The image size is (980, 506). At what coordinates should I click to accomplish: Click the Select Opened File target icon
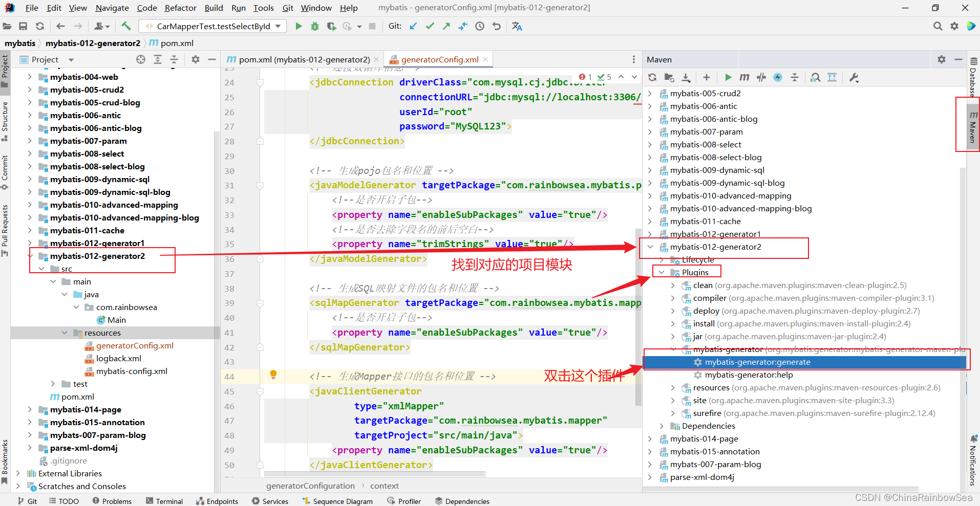click(141, 59)
